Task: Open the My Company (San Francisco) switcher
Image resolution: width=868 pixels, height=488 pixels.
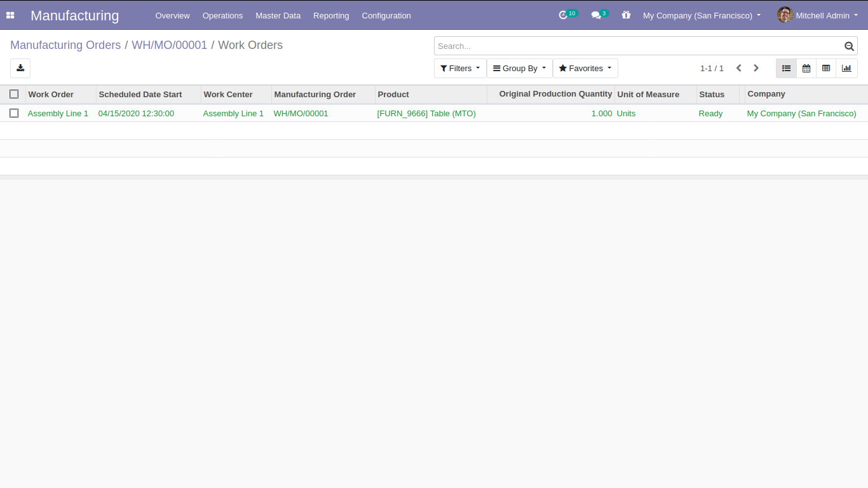Action: pos(702,15)
